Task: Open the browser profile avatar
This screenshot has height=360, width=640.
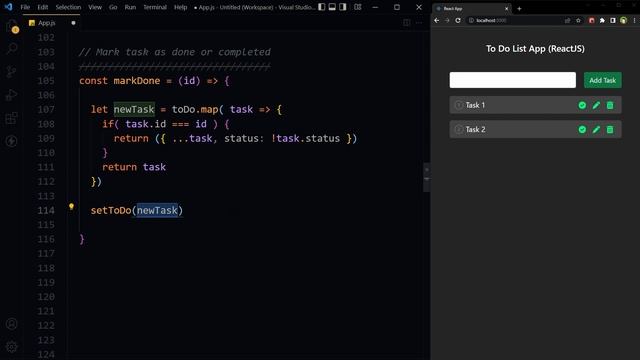Action: click(x=623, y=20)
